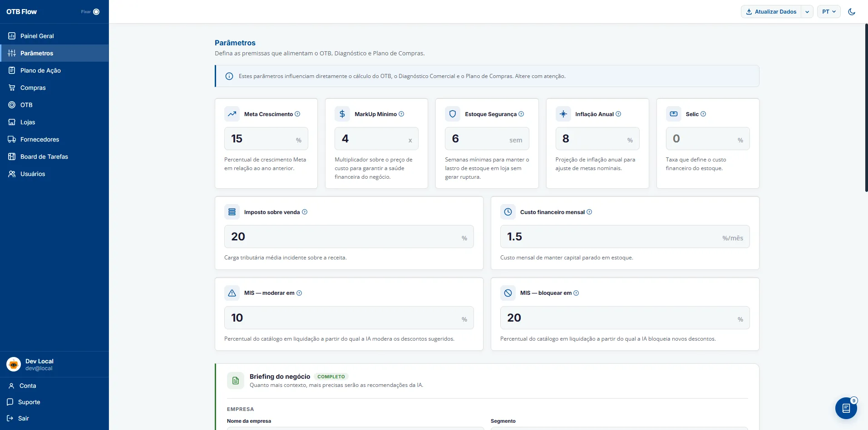The height and width of the screenshot is (430, 868).
Task: Click info icon next to Estoque Segurança
Action: click(x=521, y=114)
